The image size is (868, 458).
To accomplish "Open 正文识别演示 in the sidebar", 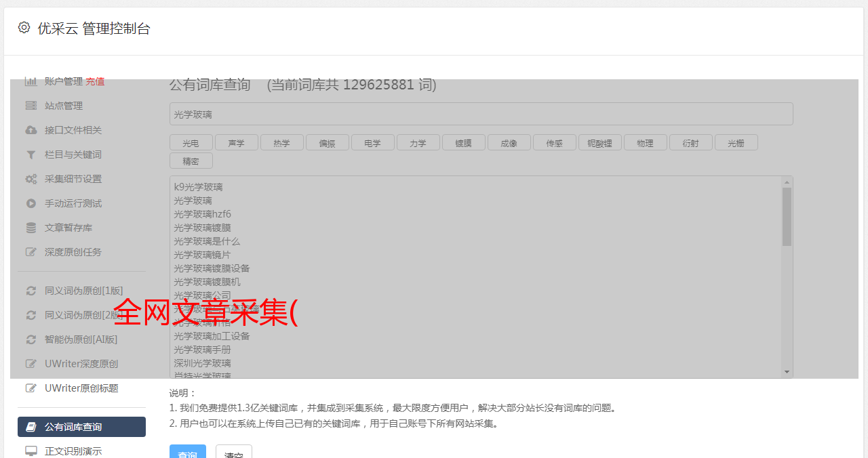I will click(73, 451).
